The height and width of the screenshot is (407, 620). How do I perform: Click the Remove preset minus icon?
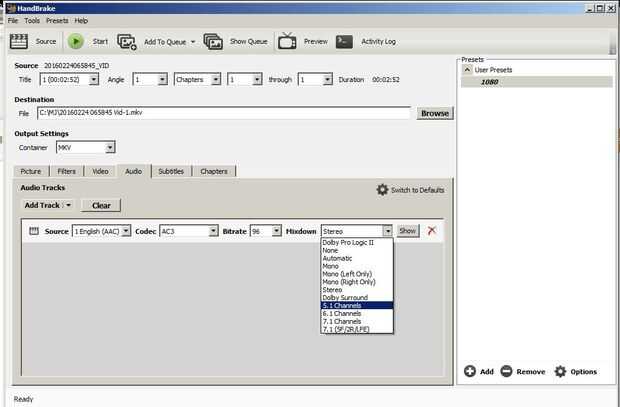coord(506,371)
